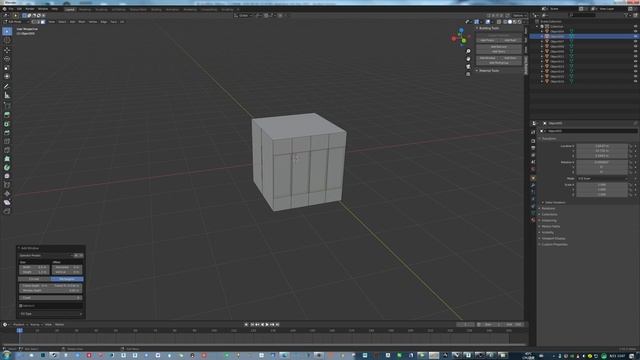This screenshot has height=360, width=640.
Task: Switch perspective/orthographic with grid gizmo icon
Action: [x=468, y=74]
